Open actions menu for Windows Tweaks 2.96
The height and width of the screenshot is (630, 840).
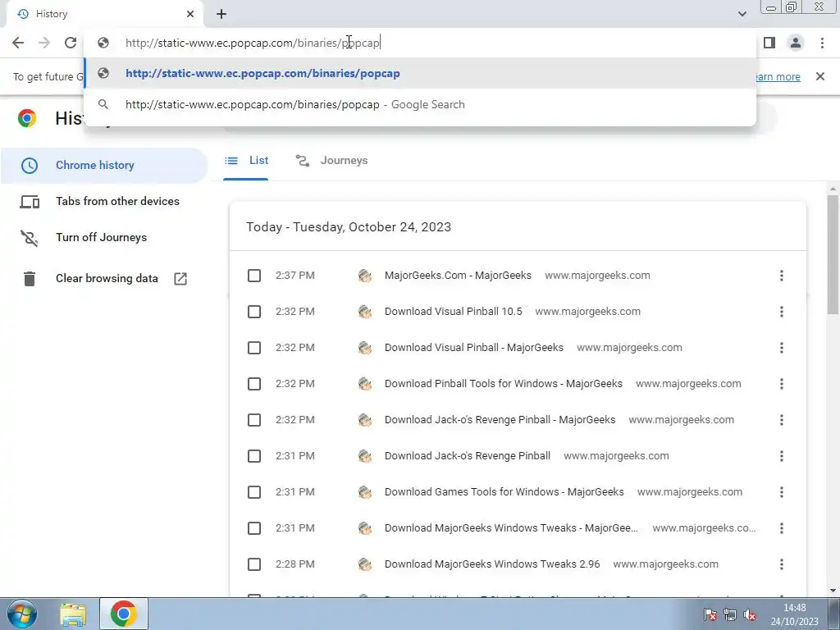[x=782, y=564]
